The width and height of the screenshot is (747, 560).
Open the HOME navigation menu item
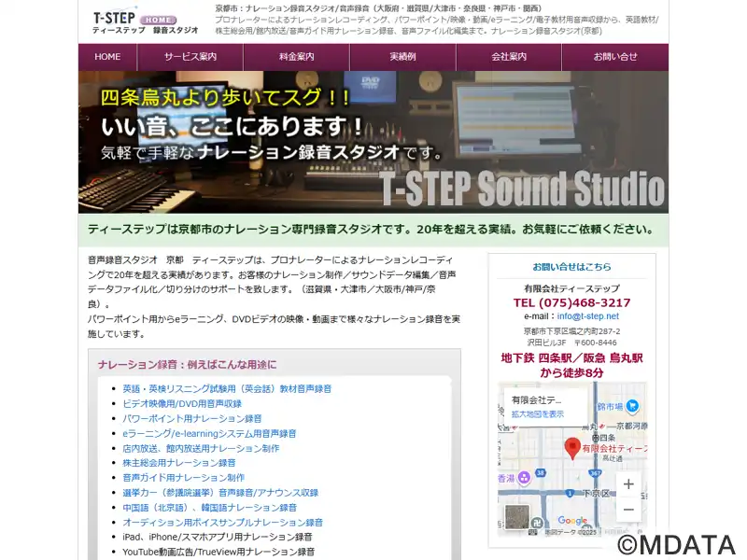coord(107,57)
